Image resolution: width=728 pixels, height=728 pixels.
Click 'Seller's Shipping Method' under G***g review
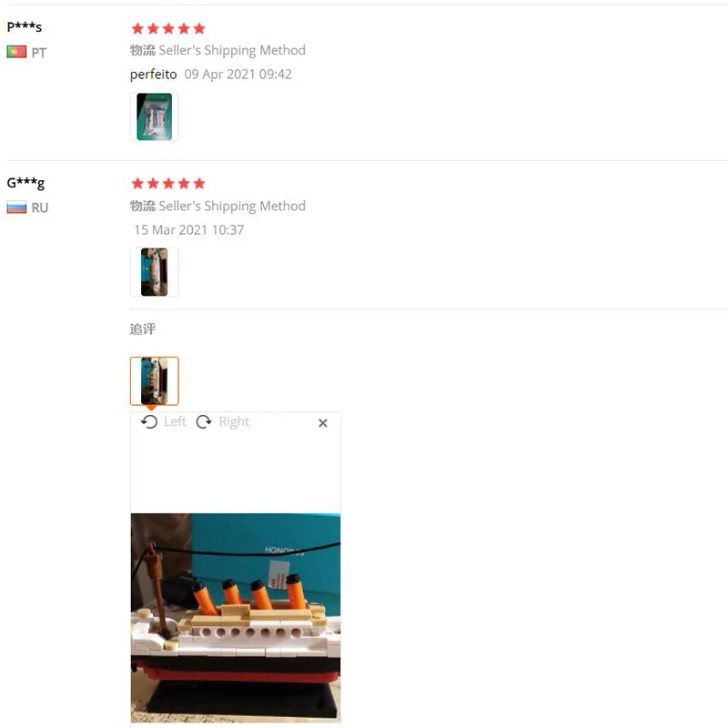click(x=232, y=206)
